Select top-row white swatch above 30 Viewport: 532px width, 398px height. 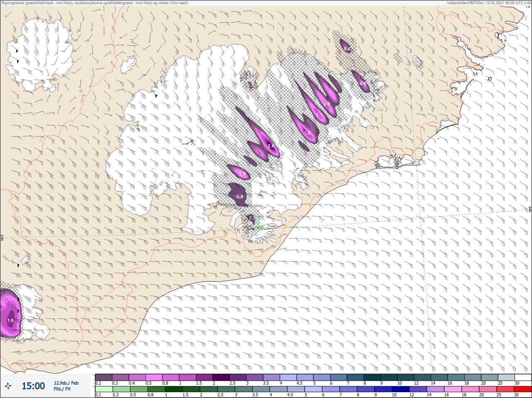click(x=523, y=377)
